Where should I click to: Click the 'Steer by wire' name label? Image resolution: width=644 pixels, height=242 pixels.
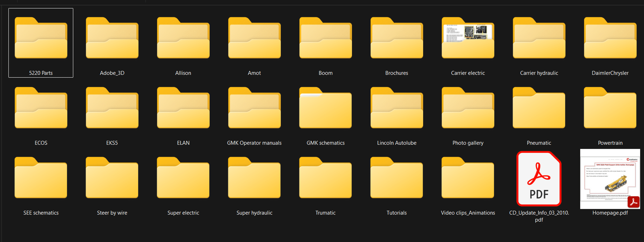[112, 213]
